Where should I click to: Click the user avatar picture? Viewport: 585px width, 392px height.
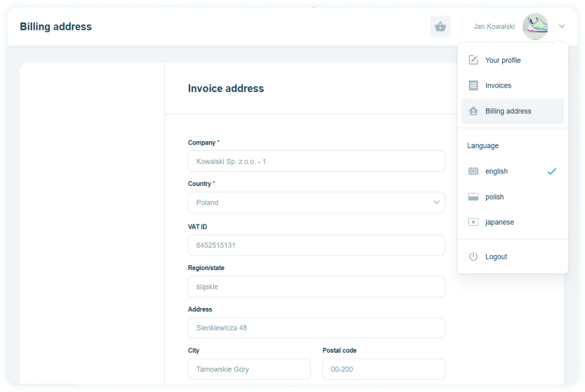pos(535,26)
